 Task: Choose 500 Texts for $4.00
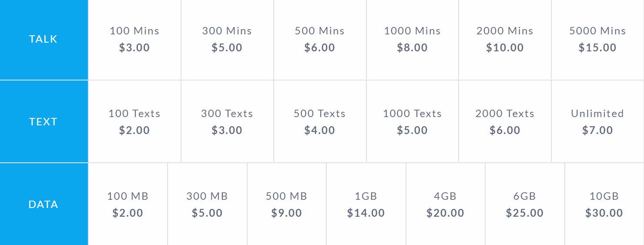pos(320,121)
